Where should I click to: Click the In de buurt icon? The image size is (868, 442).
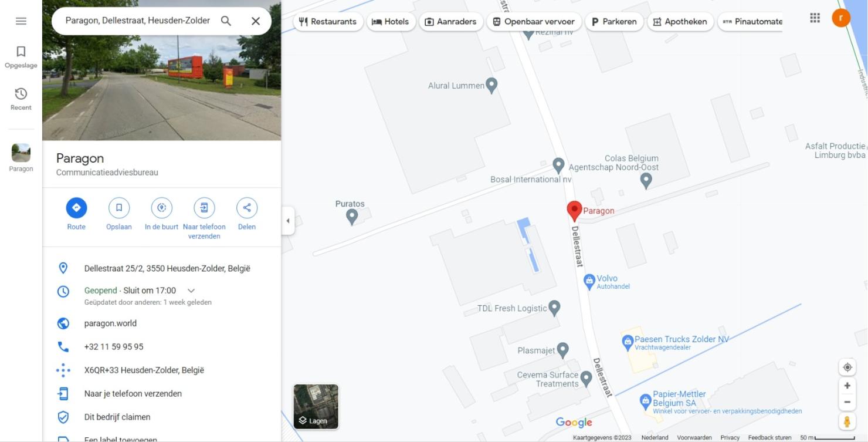point(162,208)
